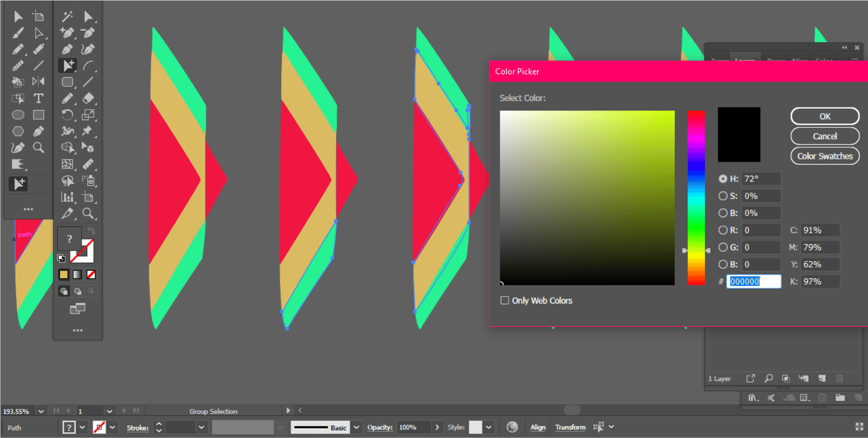The height and width of the screenshot is (438, 868).
Task: Select the Brightness radio button
Action: click(723, 213)
